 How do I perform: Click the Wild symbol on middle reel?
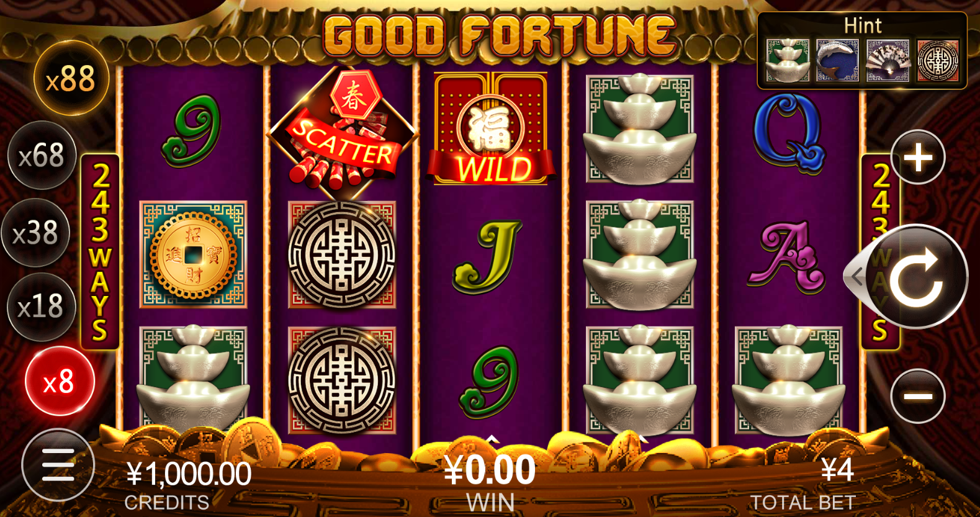[x=491, y=129]
